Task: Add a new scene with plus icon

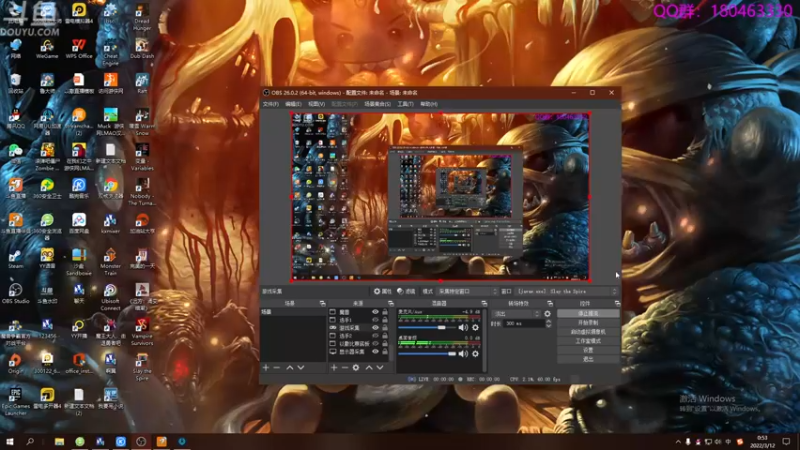Action: pyautogui.click(x=266, y=367)
